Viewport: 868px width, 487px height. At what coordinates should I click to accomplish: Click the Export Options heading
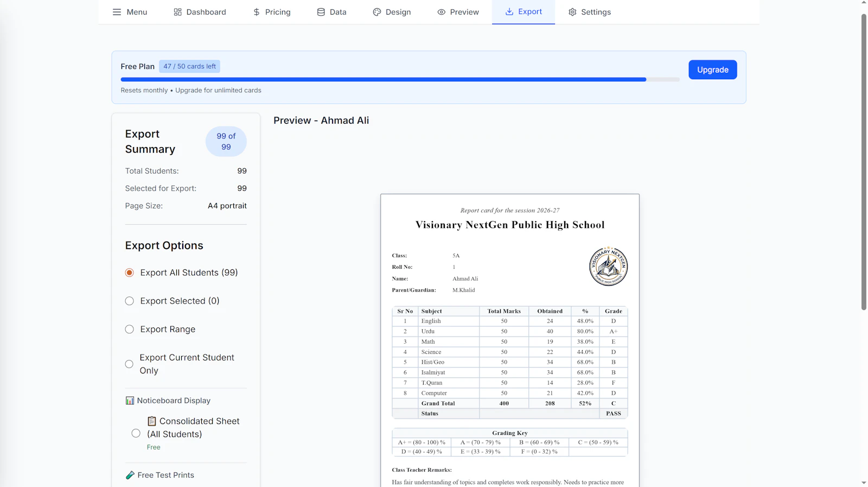pos(164,245)
